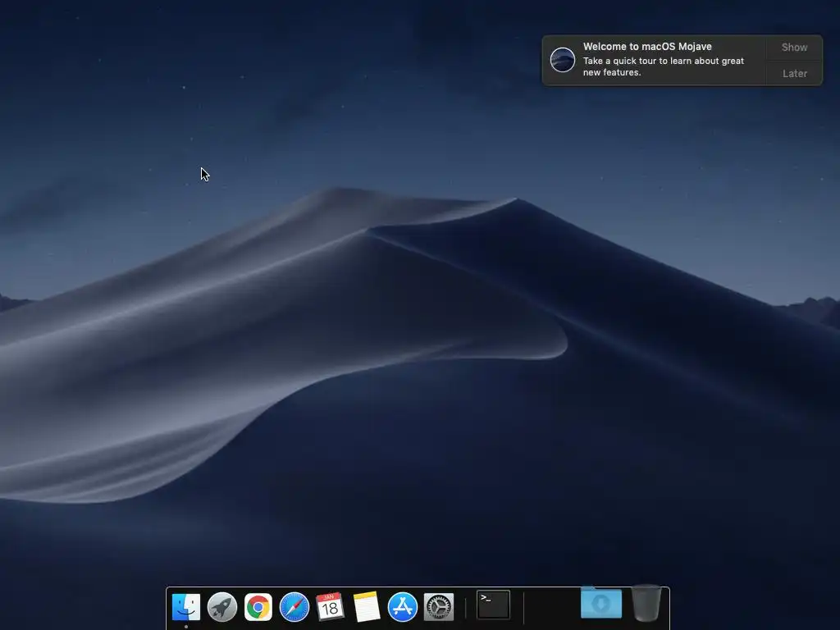Click the macOS Mojave notification icon
840x630 pixels.
[563, 59]
